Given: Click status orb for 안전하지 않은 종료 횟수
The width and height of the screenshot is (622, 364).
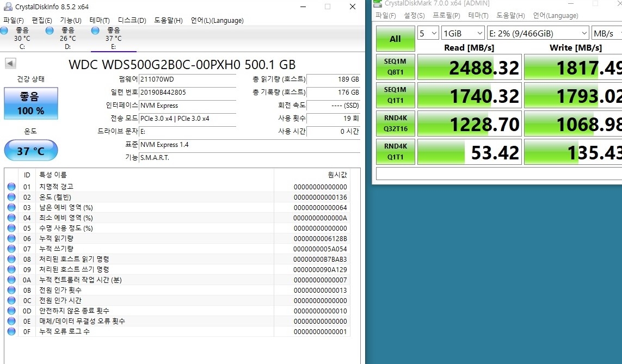Looking at the screenshot, I should click(x=11, y=311).
